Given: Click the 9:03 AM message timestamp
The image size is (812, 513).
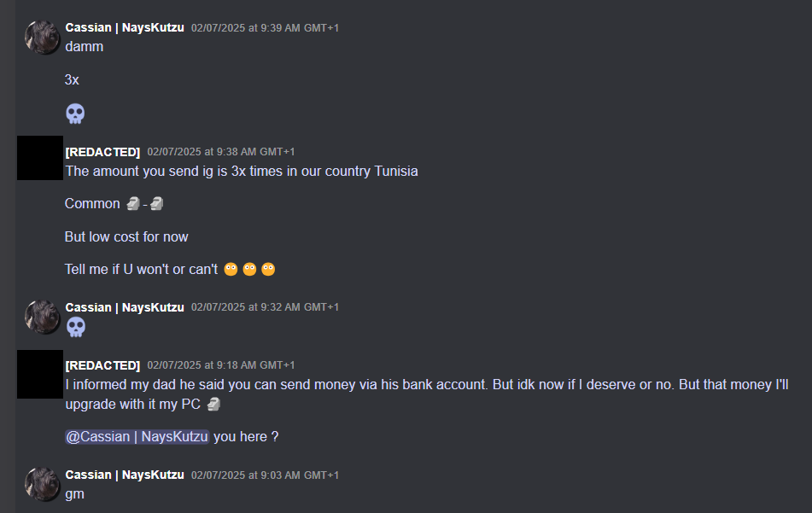Looking at the screenshot, I should click(265, 475).
